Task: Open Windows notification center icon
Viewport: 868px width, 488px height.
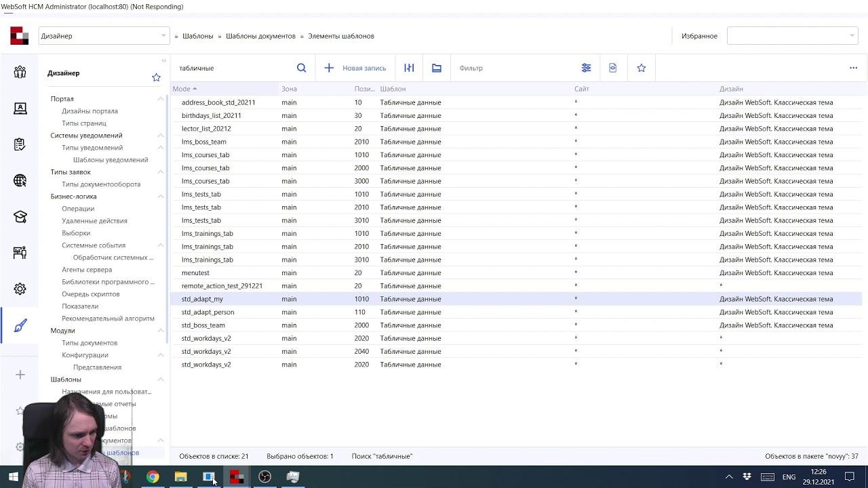Action: (x=850, y=477)
